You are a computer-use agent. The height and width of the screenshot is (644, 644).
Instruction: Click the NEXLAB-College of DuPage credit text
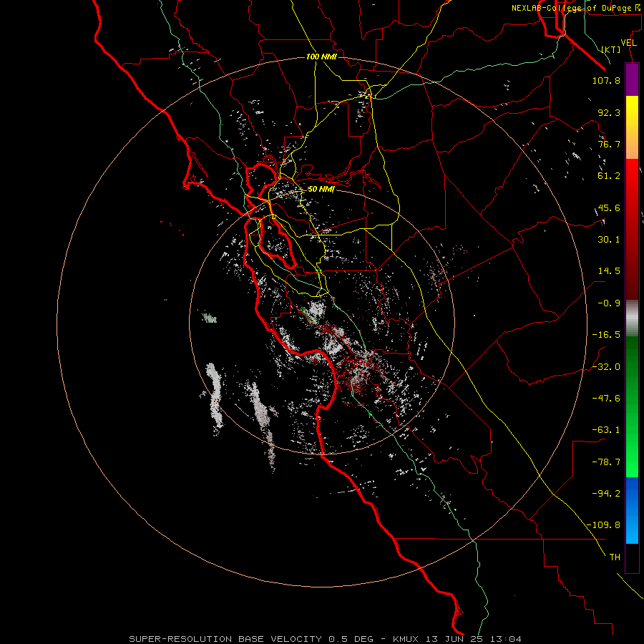point(575,8)
